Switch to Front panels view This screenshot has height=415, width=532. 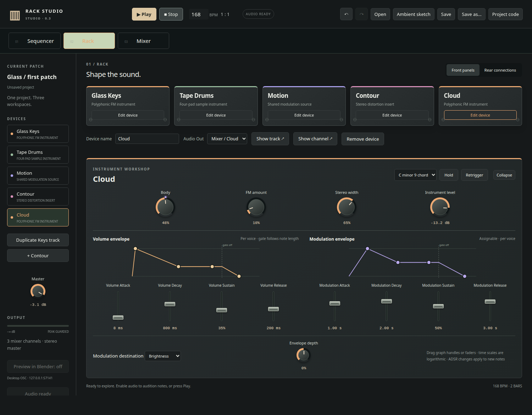(x=463, y=70)
